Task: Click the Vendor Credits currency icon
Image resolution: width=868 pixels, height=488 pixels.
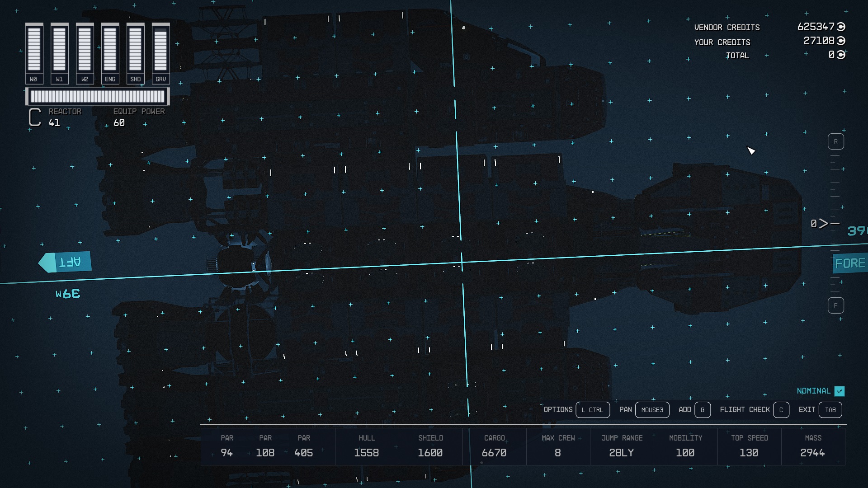Action: [x=841, y=27]
